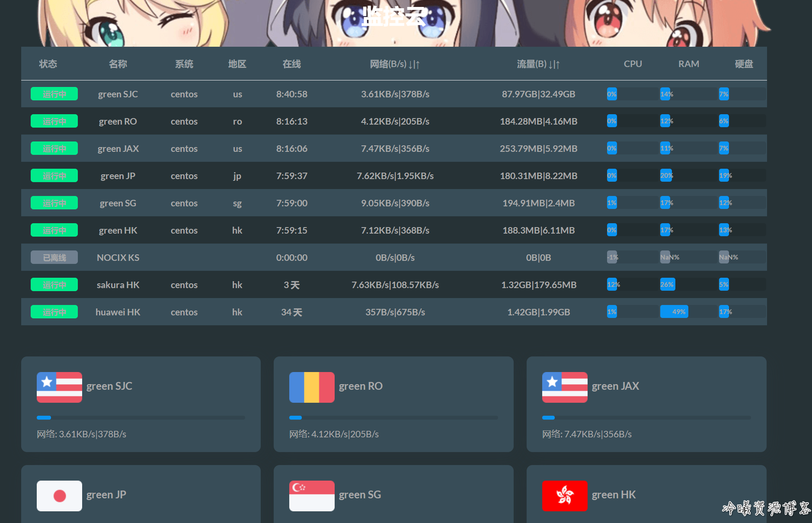Expand the green RO row in table
Screen dimensions: 812x523
[x=394, y=121]
